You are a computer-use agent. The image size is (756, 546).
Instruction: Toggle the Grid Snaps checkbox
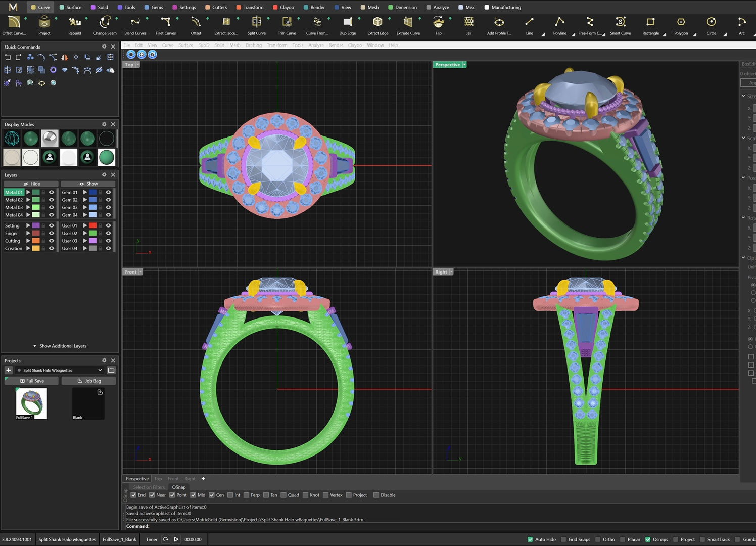pyautogui.click(x=563, y=539)
